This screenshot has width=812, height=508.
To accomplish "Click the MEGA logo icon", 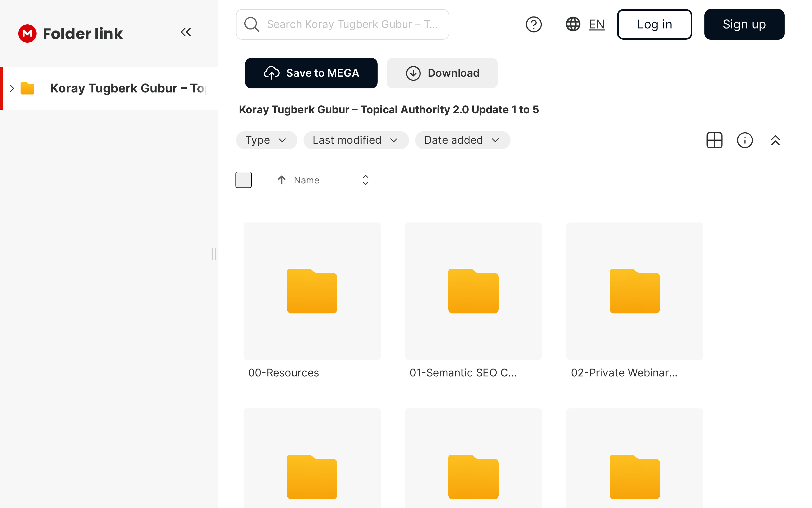I will click(x=27, y=33).
